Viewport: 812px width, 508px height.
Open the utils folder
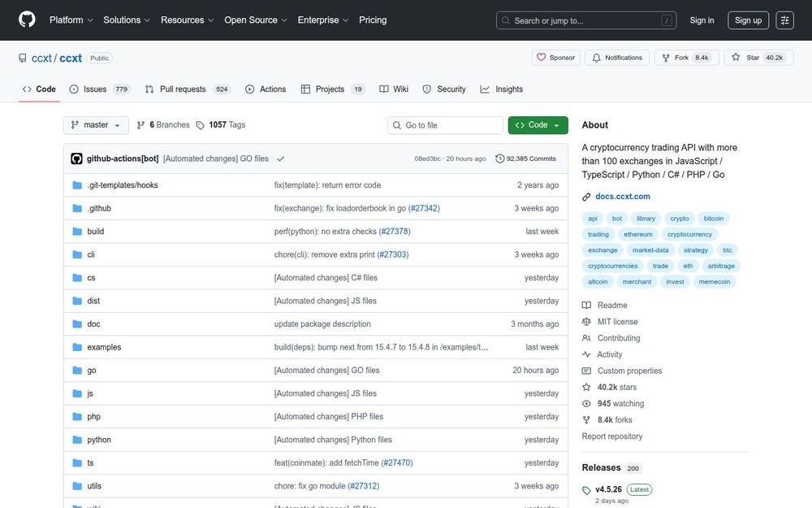94,486
